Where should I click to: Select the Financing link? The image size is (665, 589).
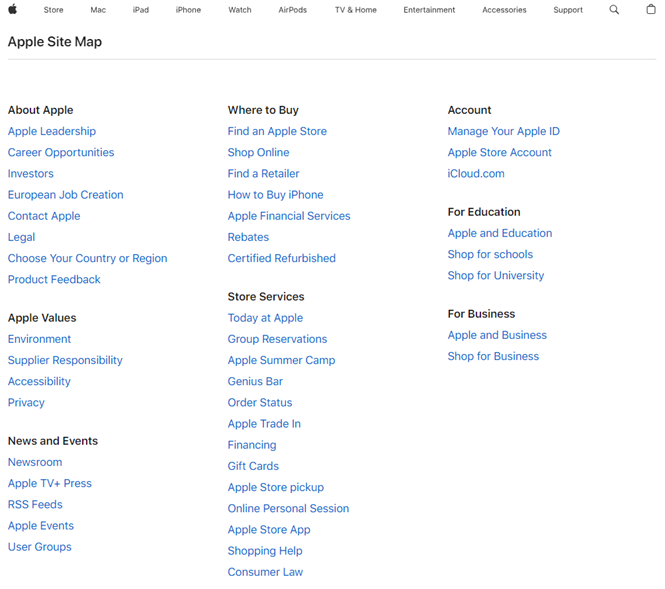click(251, 445)
